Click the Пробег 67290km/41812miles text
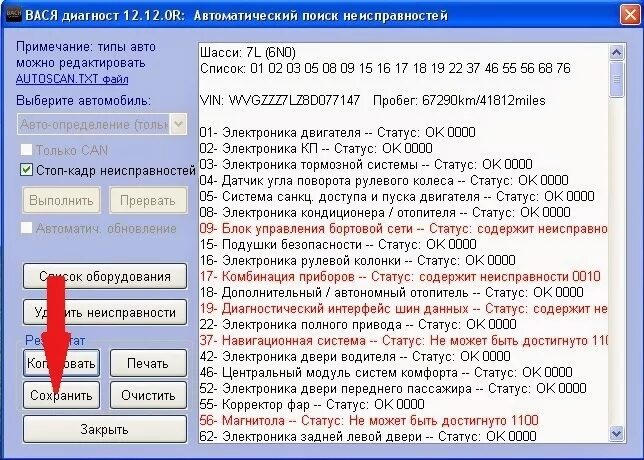644x460 pixels. click(459, 100)
